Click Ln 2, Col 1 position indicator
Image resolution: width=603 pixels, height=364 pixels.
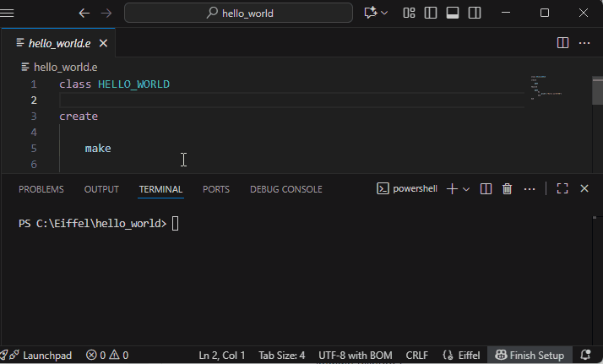click(x=222, y=356)
